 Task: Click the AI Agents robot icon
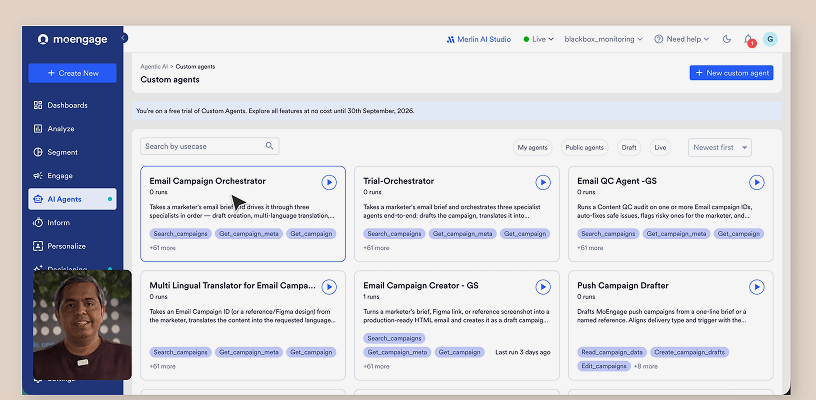pos(37,199)
